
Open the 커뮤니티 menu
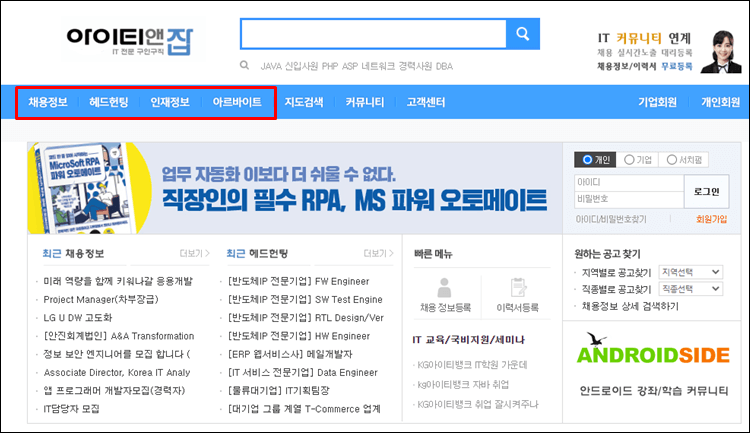coord(365,102)
